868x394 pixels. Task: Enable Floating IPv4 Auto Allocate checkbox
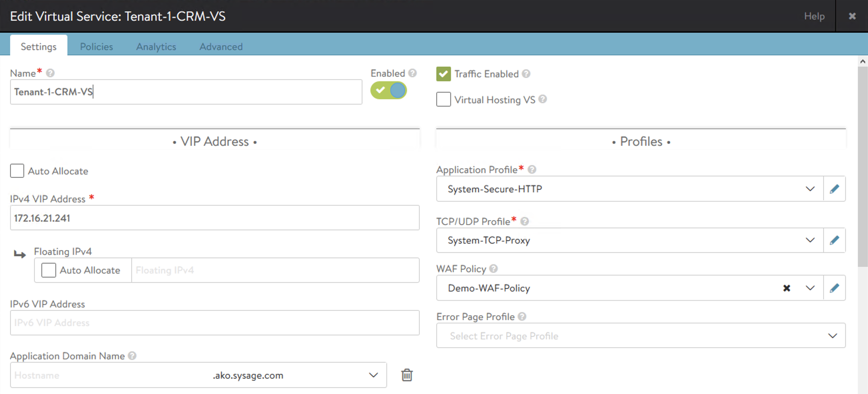point(49,270)
